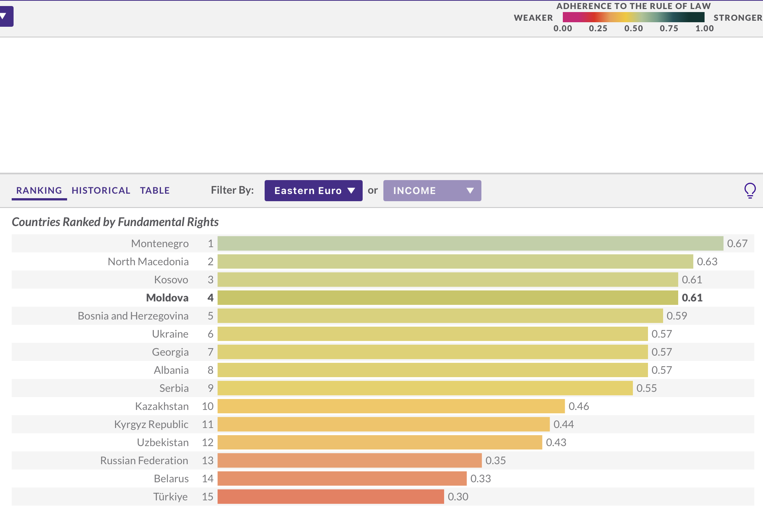Select the Moldova country label

click(x=167, y=298)
